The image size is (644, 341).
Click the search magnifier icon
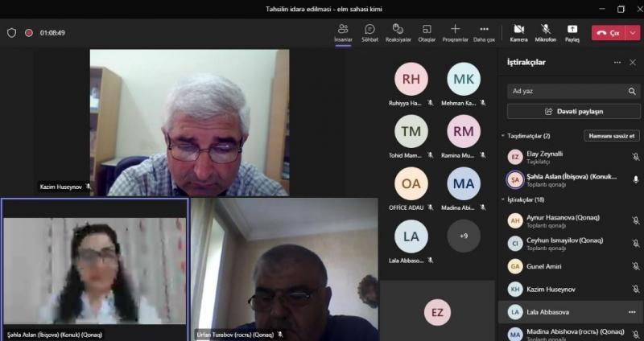tap(632, 91)
